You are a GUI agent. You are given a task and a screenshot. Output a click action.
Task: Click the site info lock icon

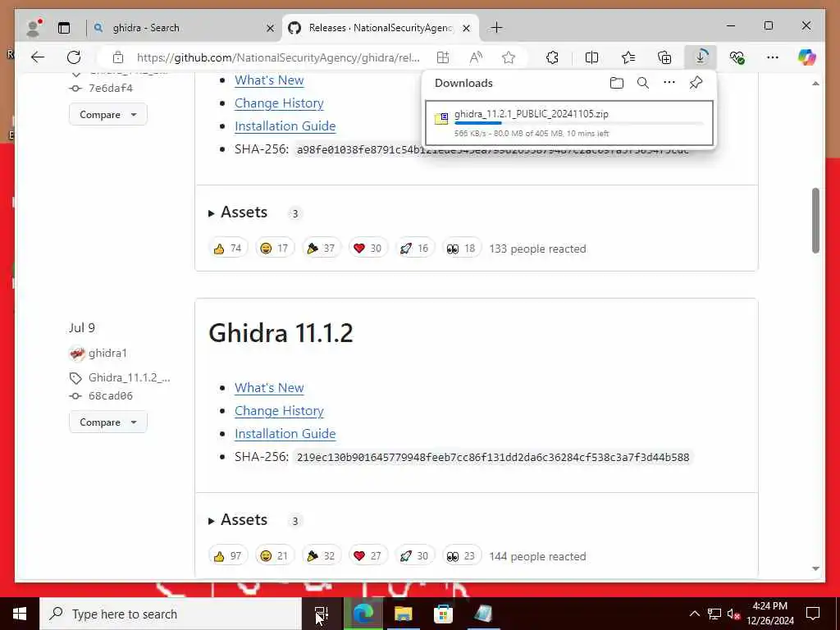118,57
